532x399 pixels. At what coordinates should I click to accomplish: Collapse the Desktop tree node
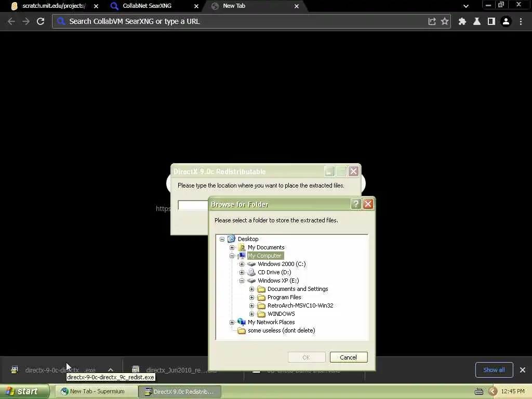(x=222, y=239)
